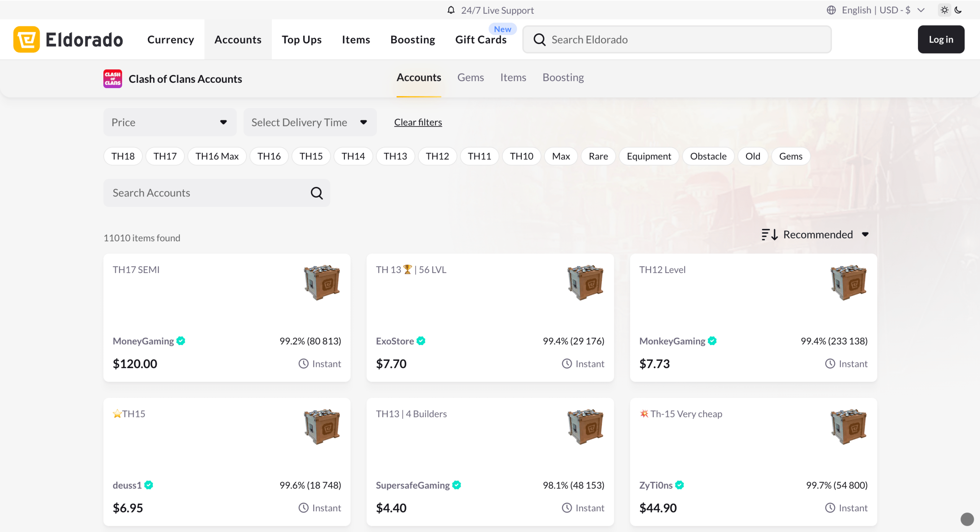980x532 pixels.
Task: Click the notification bell icon
Action: pyautogui.click(x=451, y=10)
